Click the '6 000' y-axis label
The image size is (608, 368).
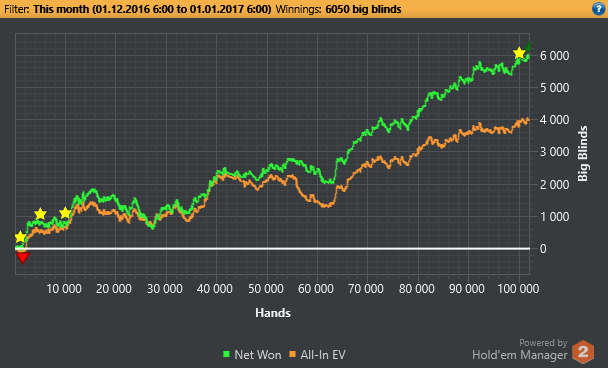point(554,56)
